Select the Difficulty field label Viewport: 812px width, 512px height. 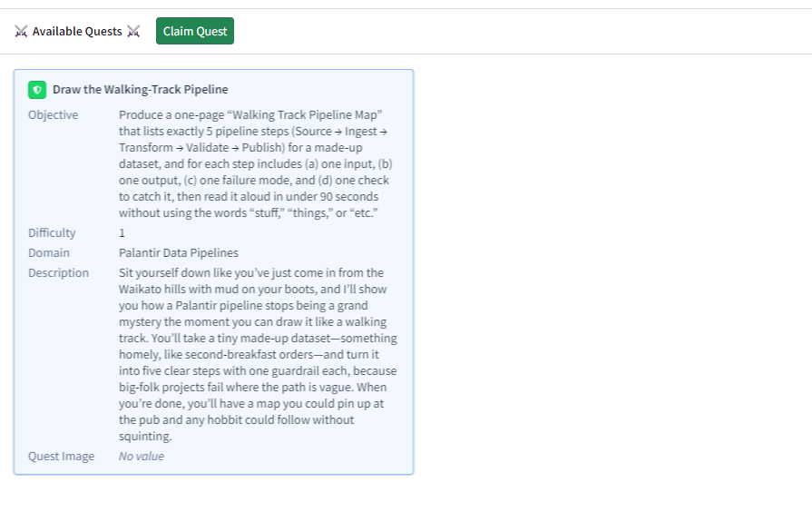[52, 233]
